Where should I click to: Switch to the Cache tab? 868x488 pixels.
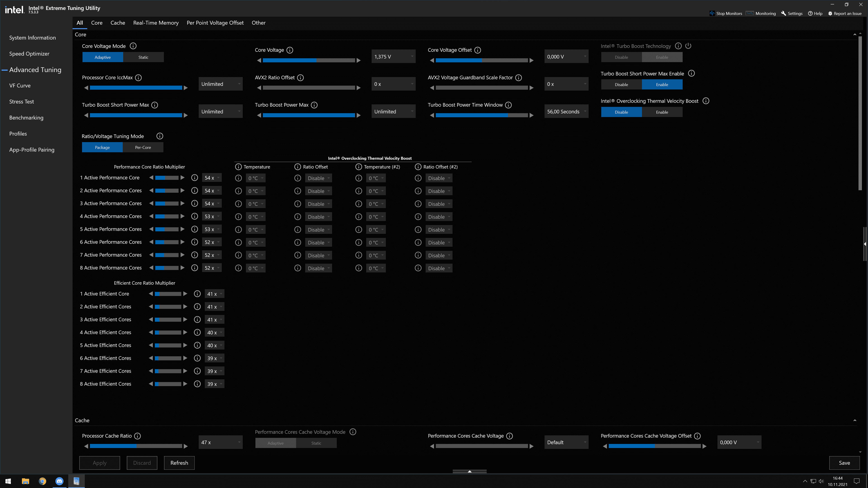coord(118,23)
